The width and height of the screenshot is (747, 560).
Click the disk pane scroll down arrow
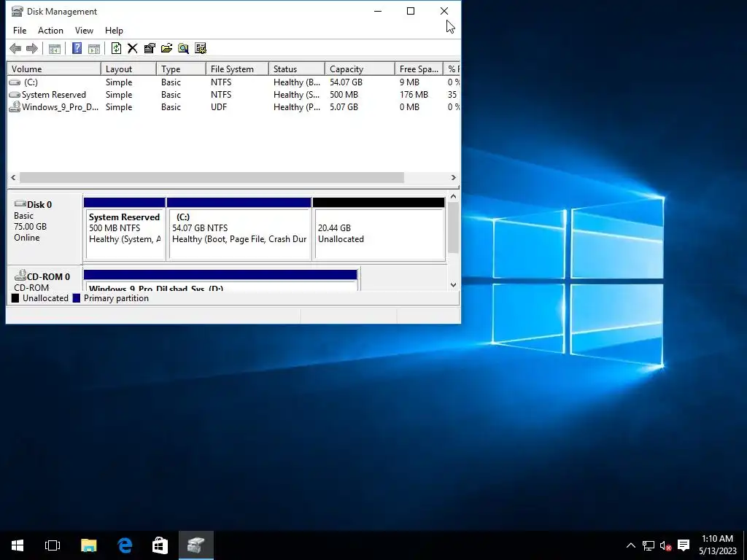pos(453,285)
